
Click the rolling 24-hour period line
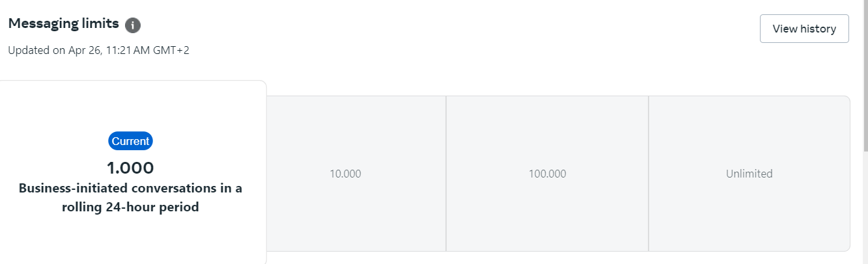pyautogui.click(x=130, y=208)
